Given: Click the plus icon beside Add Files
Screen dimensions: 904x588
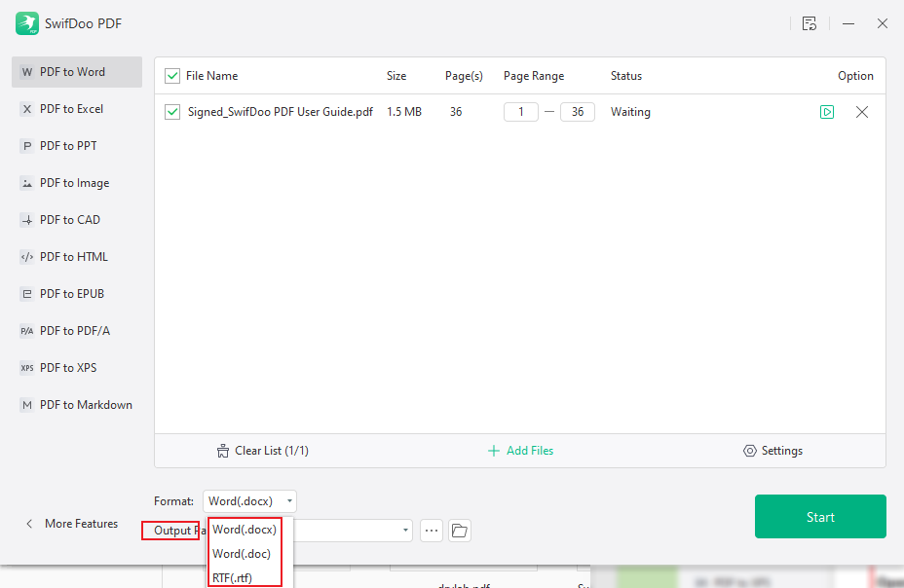Looking at the screenshot, I should 494,451.
